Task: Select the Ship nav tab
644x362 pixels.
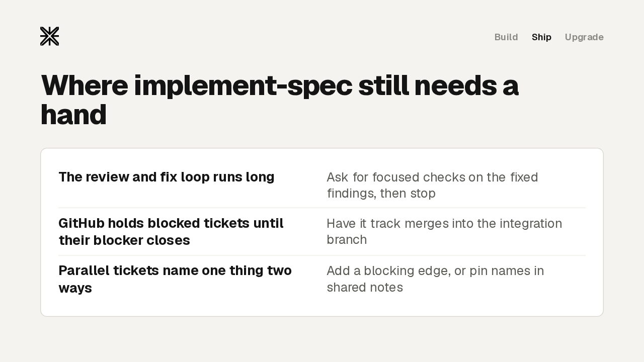Action: [x=541, y=37]
